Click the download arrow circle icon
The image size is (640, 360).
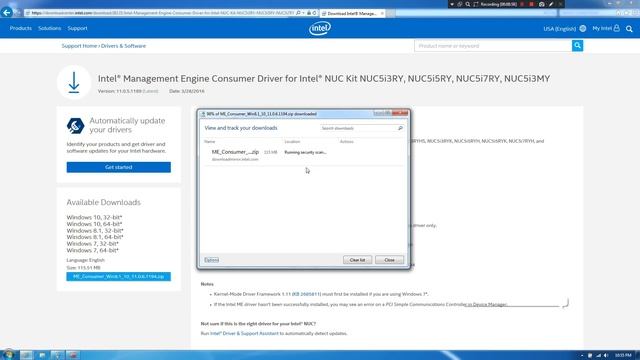74,82
